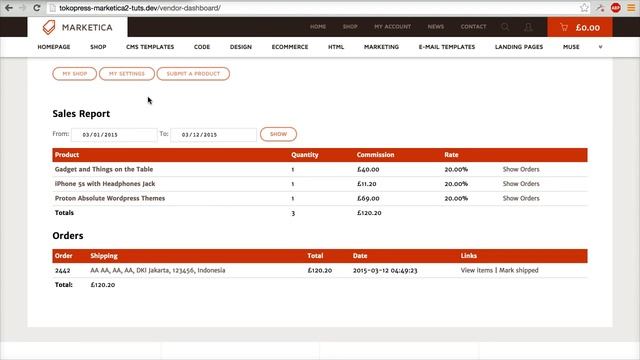
Task: Click the SUBMIT A PRODUCT button
Action: [x=193, y=74]
